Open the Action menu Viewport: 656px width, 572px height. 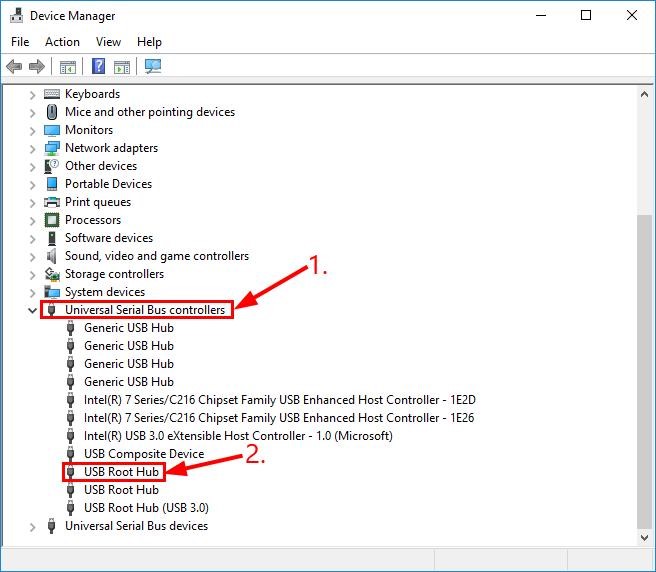coord(62,42)
